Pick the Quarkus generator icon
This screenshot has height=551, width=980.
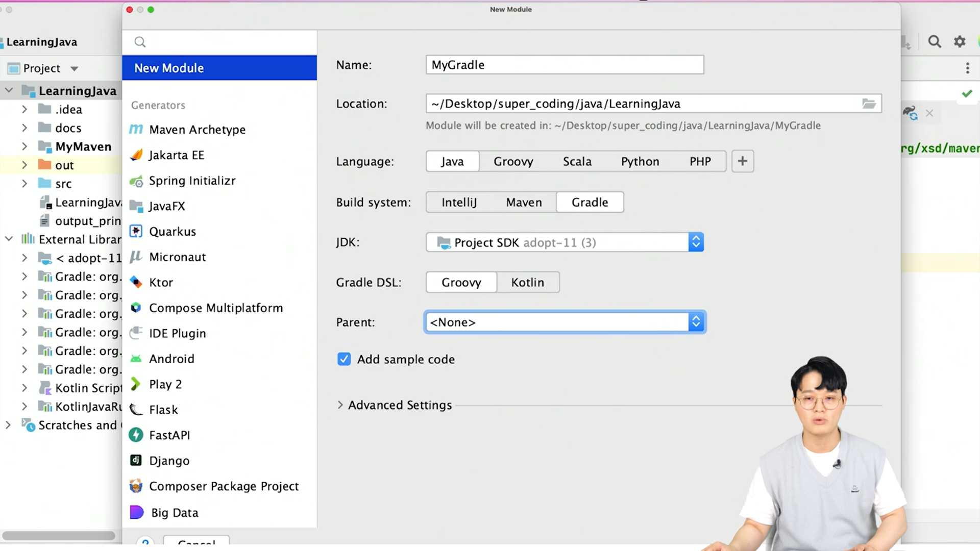click(136, 232)
